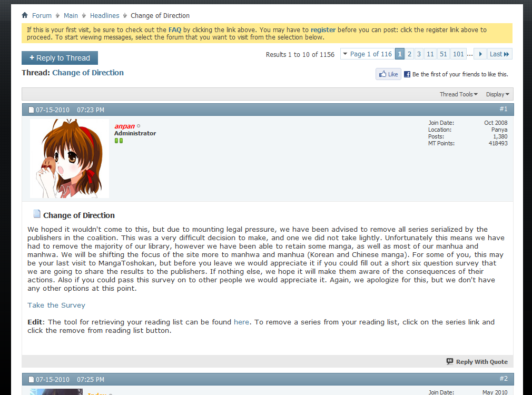Open post permalink #1
The width and height of the screenshot is (532, 395).
[503, 109]
